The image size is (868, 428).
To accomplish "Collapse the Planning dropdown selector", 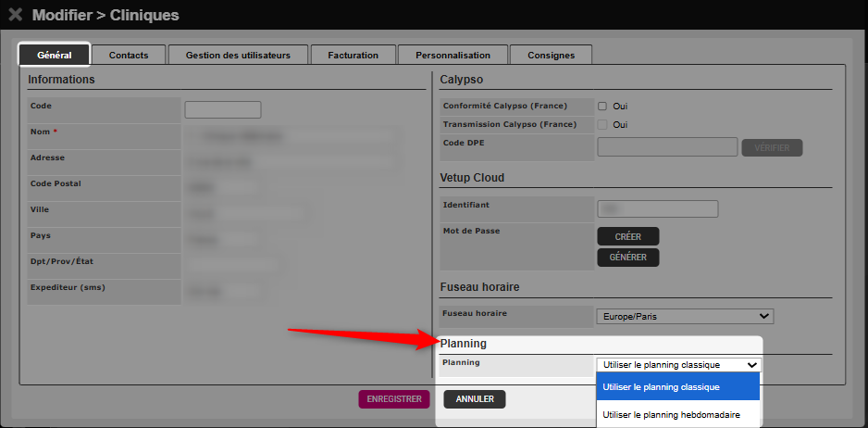I will point(678,365).
